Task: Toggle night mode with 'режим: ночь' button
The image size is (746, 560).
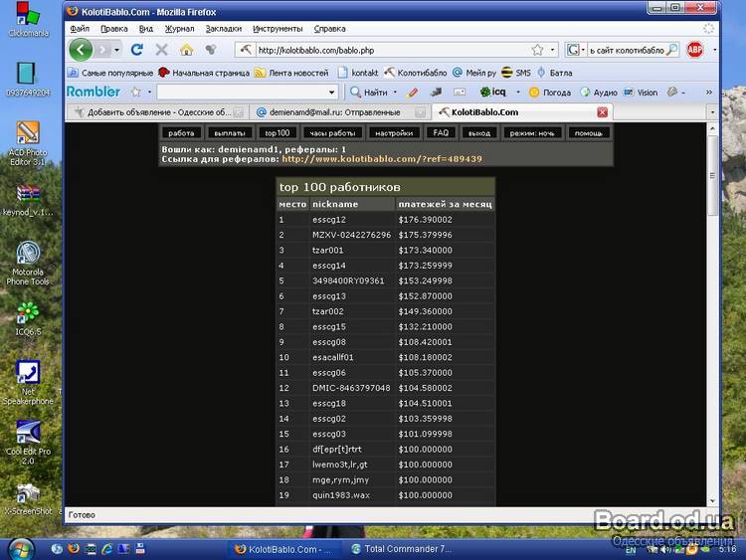Action: coord(532,132)
